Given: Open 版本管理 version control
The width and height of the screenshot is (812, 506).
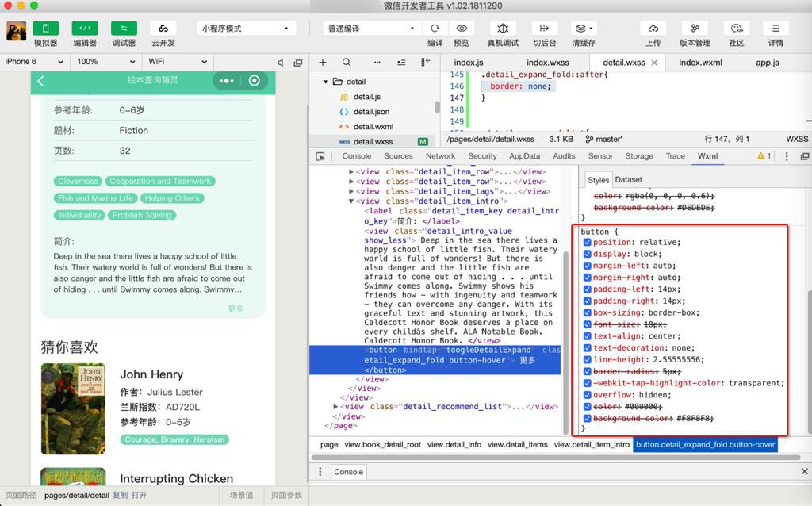Looking at the screenshot, I should (695, 29).
